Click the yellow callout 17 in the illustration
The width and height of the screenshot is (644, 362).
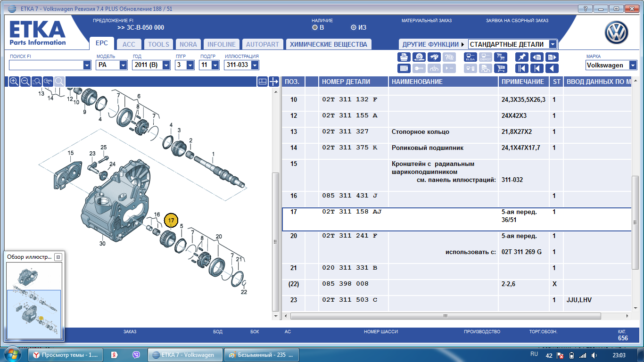(x=171, y=220)
